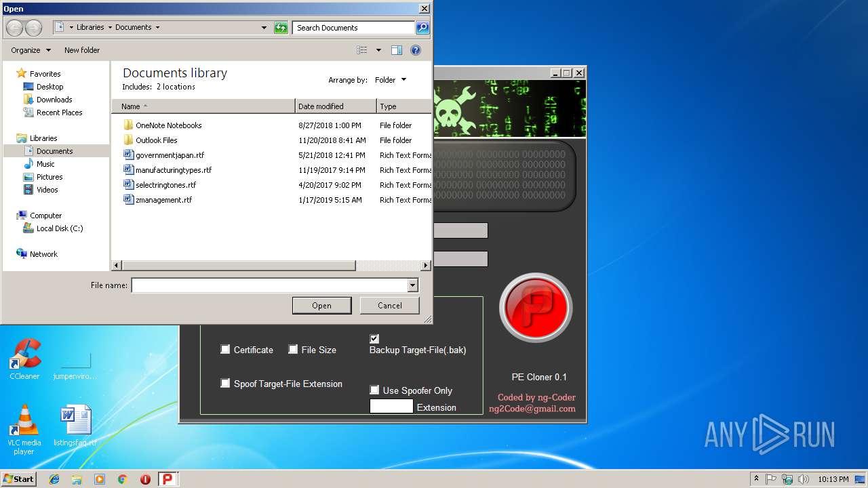Enable Spoof Target-File Extension checkbox

225,384
